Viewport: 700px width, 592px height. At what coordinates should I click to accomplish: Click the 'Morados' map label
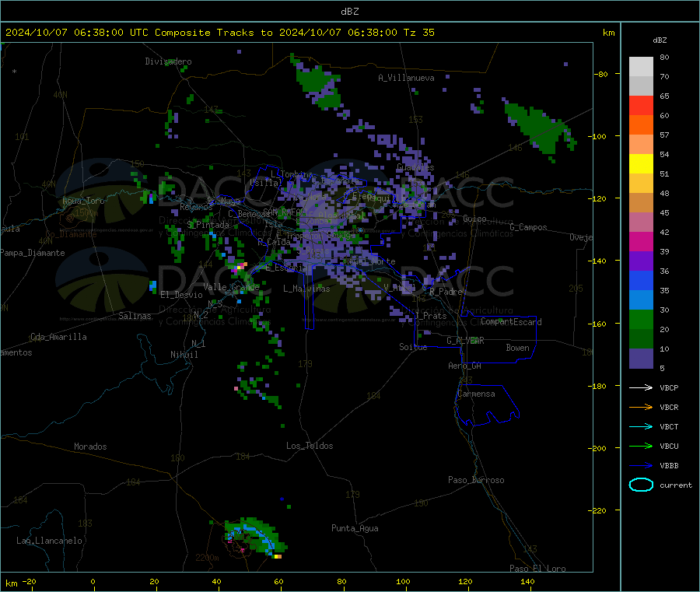pyautogui.click(x=90, y=447)
